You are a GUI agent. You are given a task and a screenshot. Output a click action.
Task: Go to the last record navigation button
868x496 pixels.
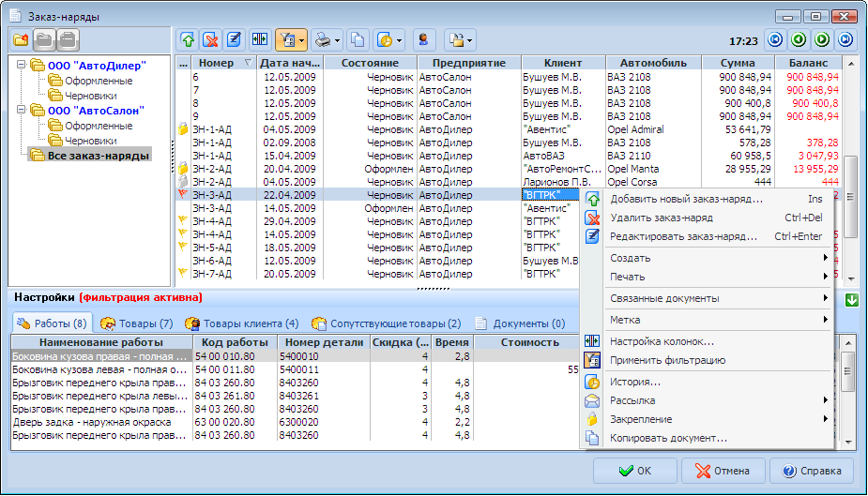(x=845, y=40)
